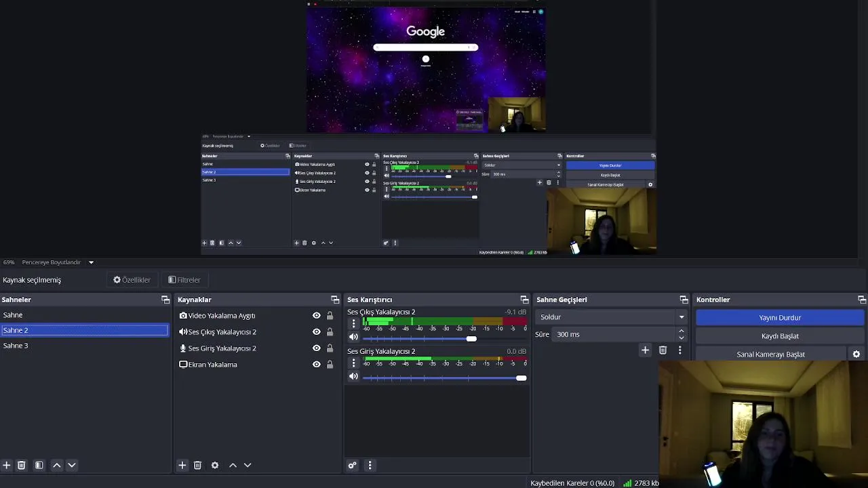Select the Sahne 3 scene
The width and height of the screenshot is (868, 488).
click(x=85, y=346)
